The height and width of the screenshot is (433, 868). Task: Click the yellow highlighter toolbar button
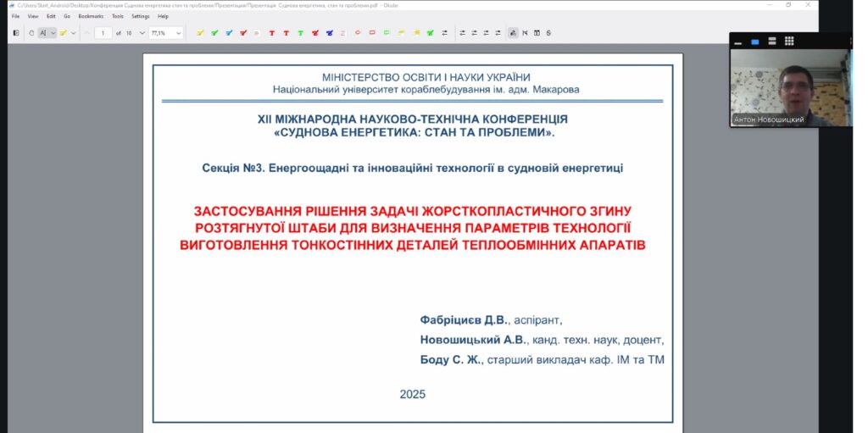[63, 33]
